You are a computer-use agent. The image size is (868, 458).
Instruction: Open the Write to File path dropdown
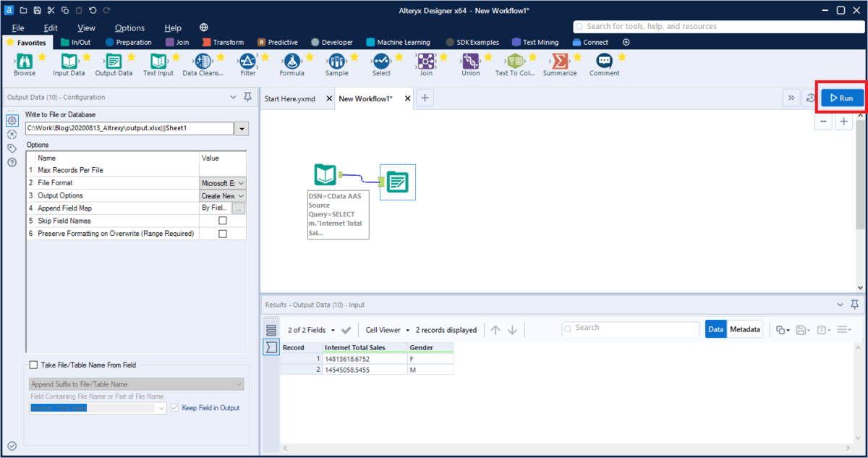[x=242, y=129]
